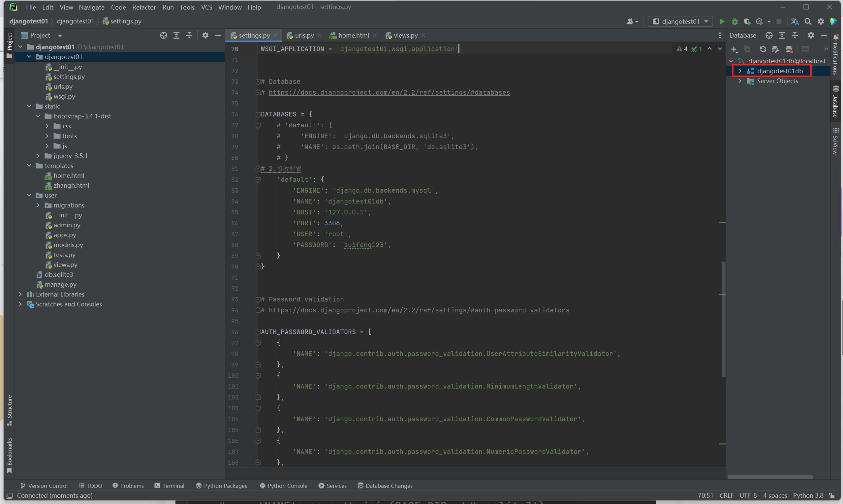
Task: Hide the Project tool window
Action: [218, 35]
